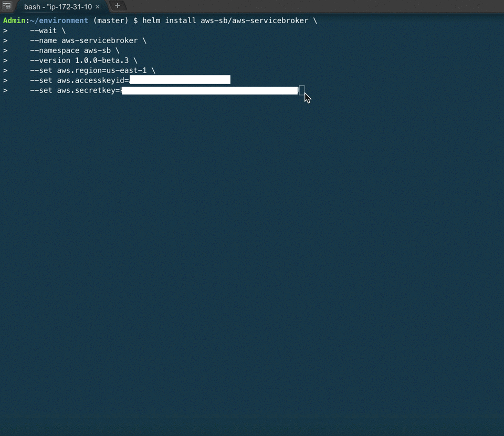Select the --wait flag line
This screenshot has height=436, width=504.
click(x=44, y=30)
